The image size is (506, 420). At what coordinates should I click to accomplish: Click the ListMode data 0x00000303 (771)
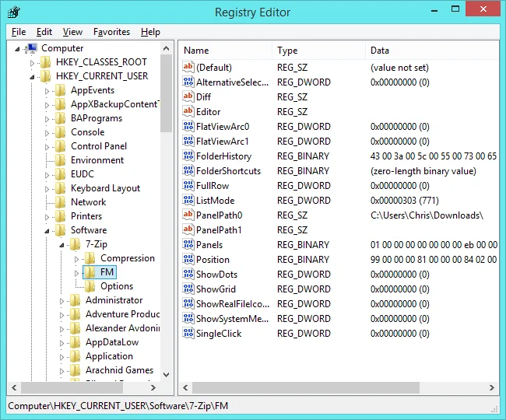404,201
